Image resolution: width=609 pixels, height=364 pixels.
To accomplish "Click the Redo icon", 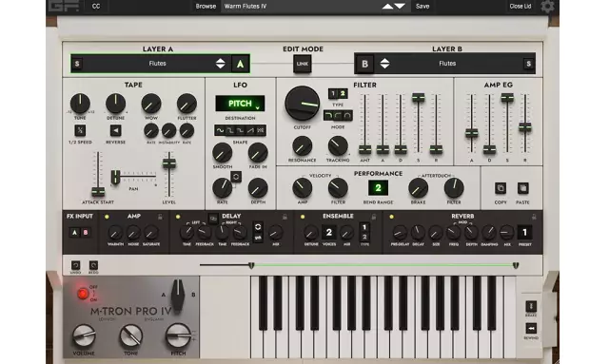I will 93,265.
